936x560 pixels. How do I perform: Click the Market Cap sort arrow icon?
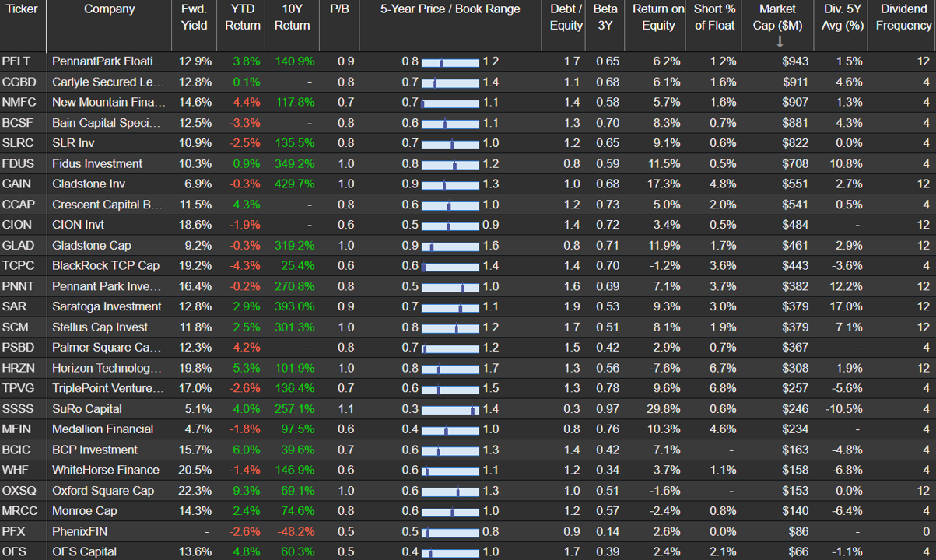780,41
